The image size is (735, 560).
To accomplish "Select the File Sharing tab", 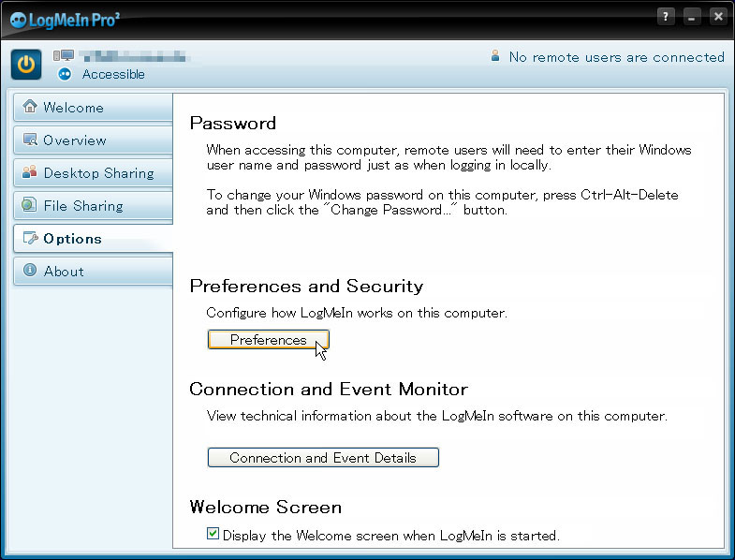I will [94, 206].
